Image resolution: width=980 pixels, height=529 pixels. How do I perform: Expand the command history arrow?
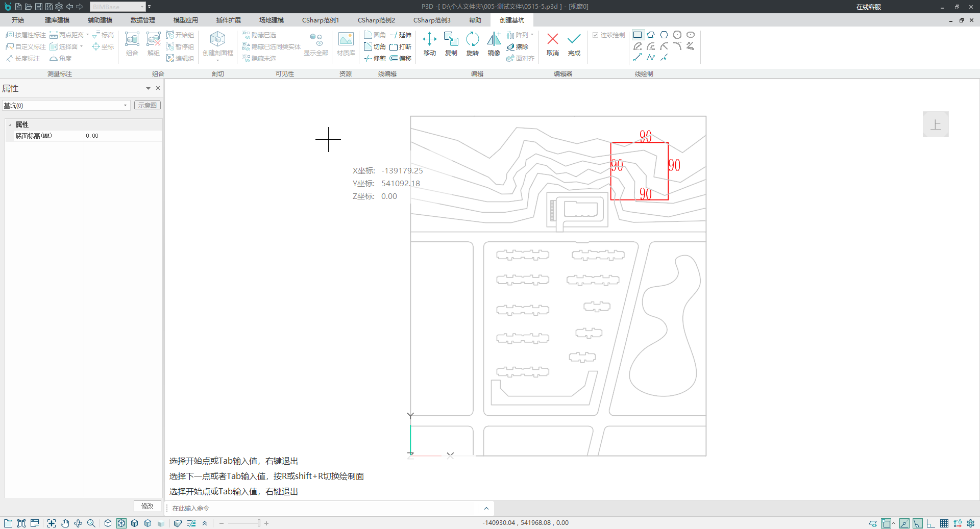click(x=486, y=508)
